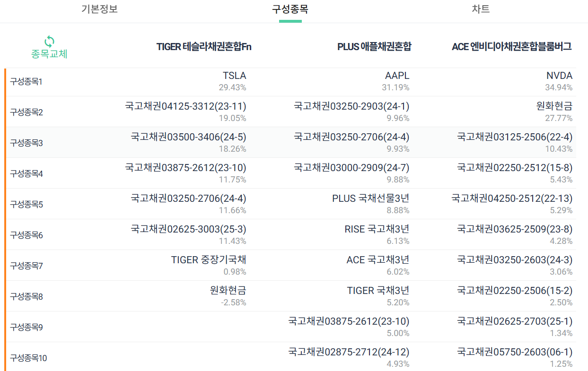Click the 구성종목2 row label
The image size is (588, 371).
[x=26, y=112]
